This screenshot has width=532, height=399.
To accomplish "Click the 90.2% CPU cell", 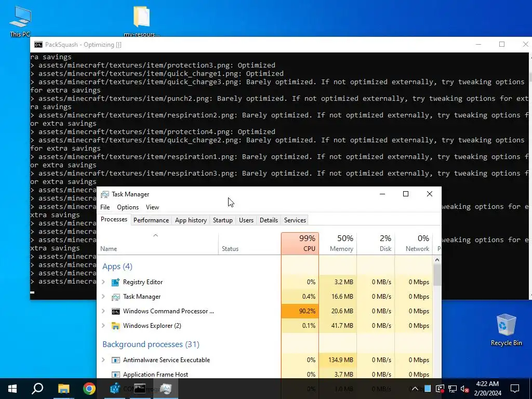I will [300, 311].
